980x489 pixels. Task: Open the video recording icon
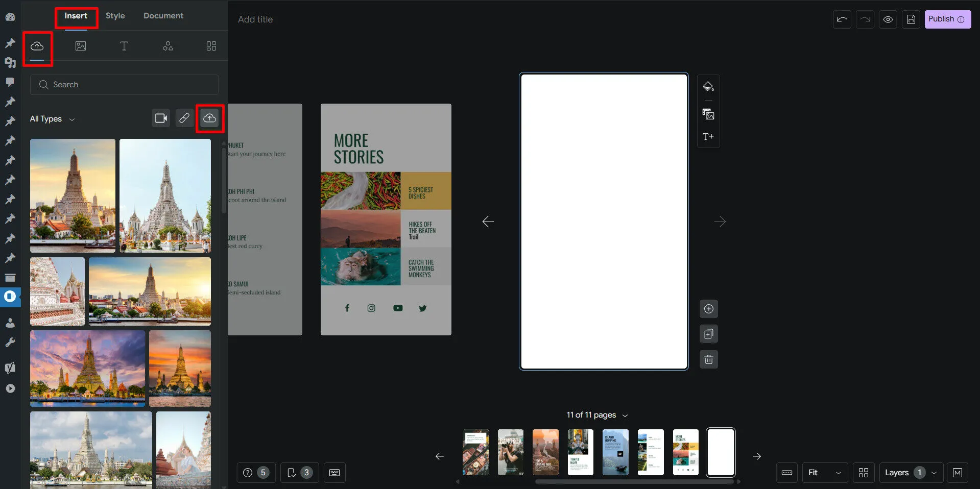click(161, 118)
